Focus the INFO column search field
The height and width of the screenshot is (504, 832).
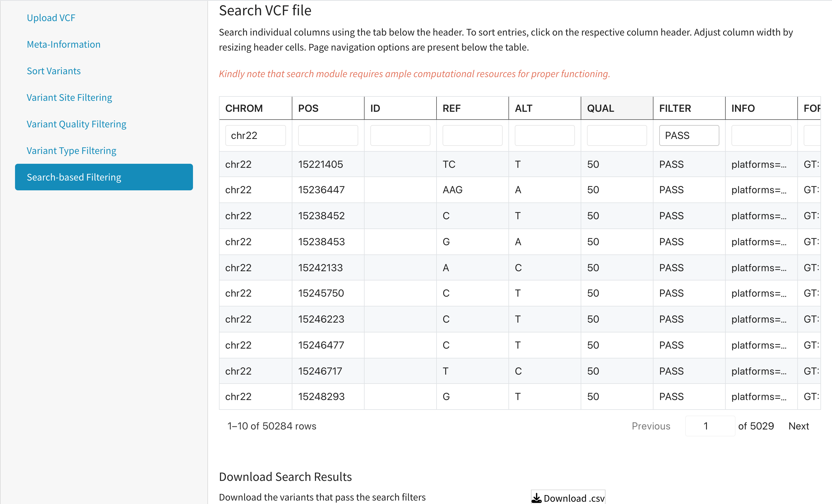coord(762,136)
